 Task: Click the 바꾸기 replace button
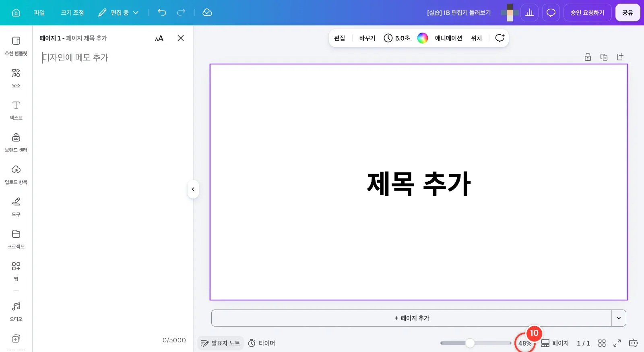click(367, 38)
